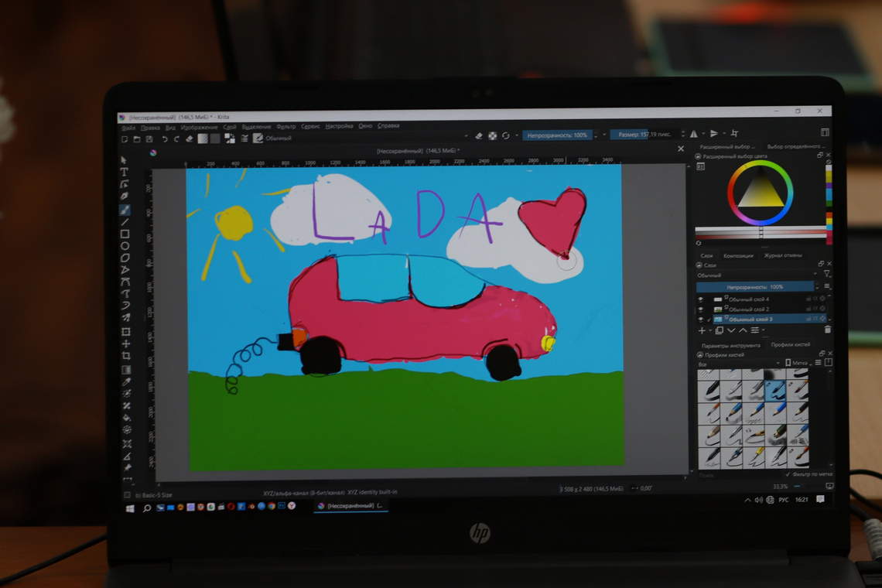Switch to the 'Параметры инструмента' tab
The height and width of the screenshot is (588, 882).
730,346
